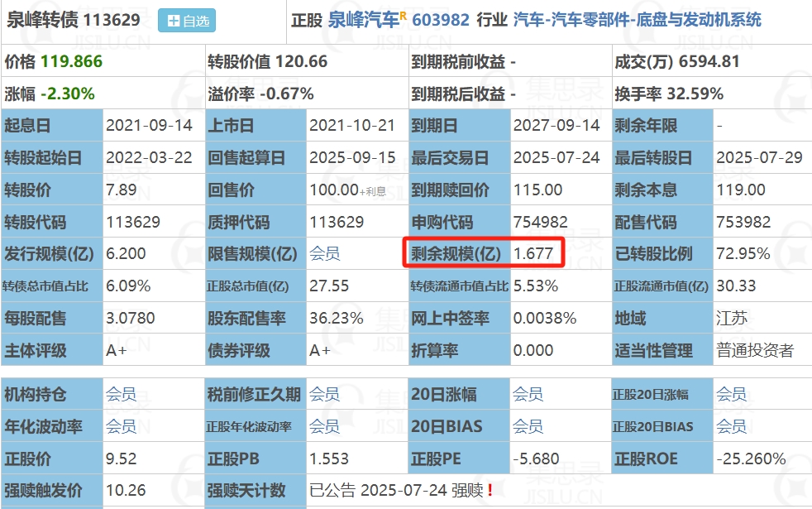Click the 到期税前收益 label

[458, 62]
